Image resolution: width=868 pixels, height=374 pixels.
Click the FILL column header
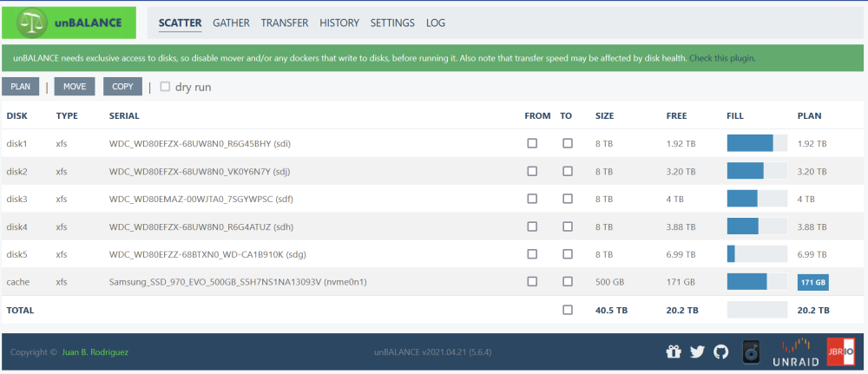tap(735, 116)
